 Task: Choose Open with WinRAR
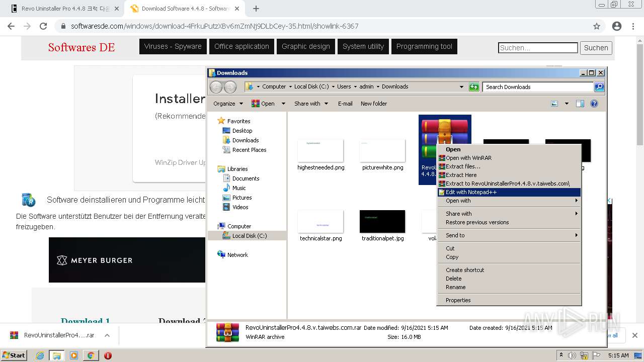tap(509, 158)
